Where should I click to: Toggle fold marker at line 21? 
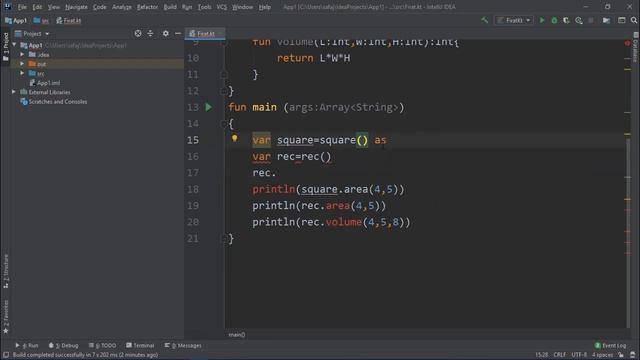pyautogui.click(x=224, y=239)
